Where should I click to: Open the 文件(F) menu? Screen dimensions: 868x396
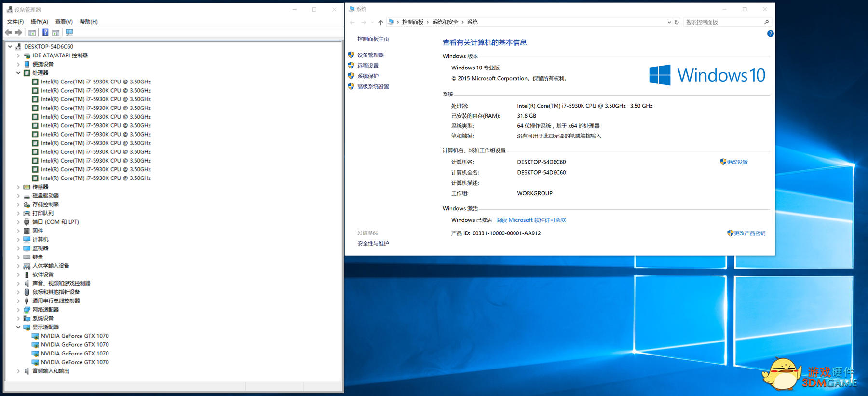pos(15,22)
